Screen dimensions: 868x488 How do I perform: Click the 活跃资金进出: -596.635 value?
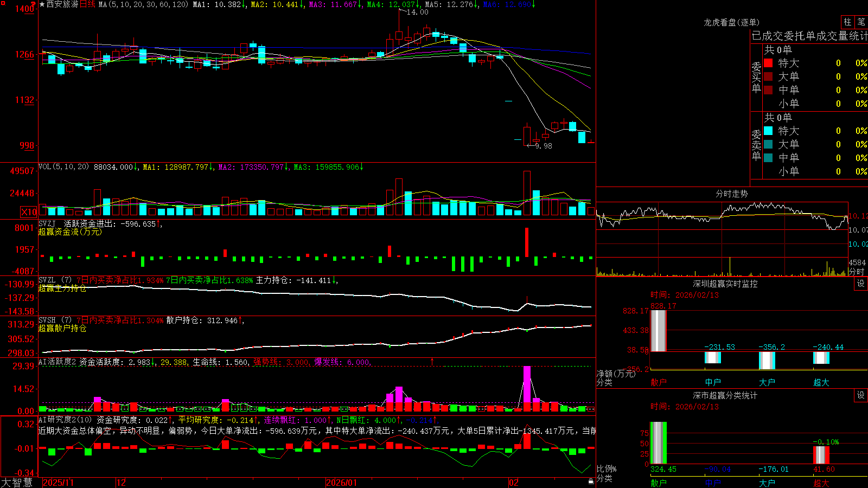(x=111, y=223)
